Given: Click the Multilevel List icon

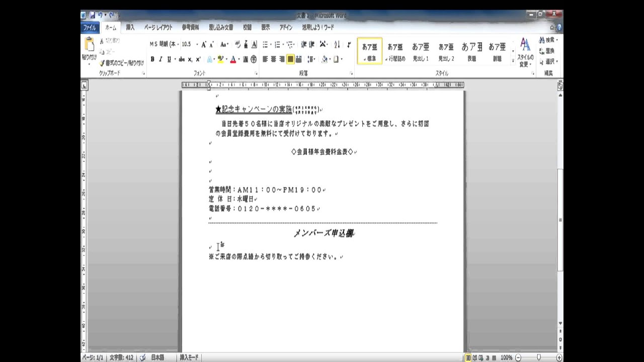Looking at the screenshot, I should point(290,44).
